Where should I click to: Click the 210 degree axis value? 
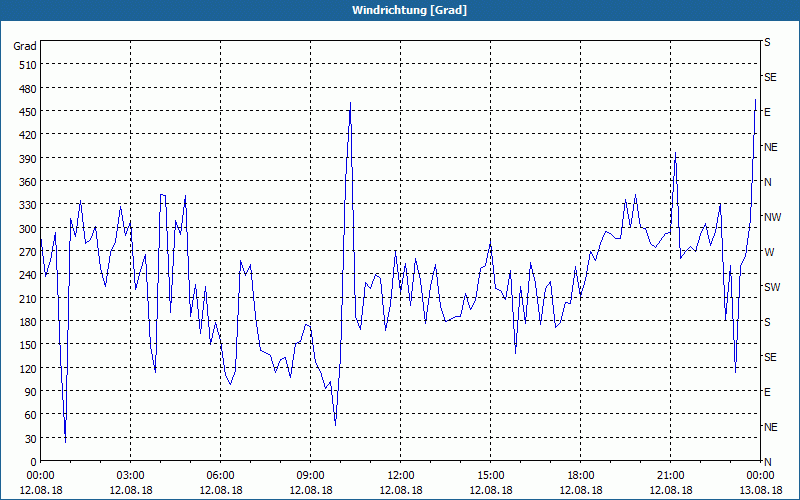(x=28, y=298)
